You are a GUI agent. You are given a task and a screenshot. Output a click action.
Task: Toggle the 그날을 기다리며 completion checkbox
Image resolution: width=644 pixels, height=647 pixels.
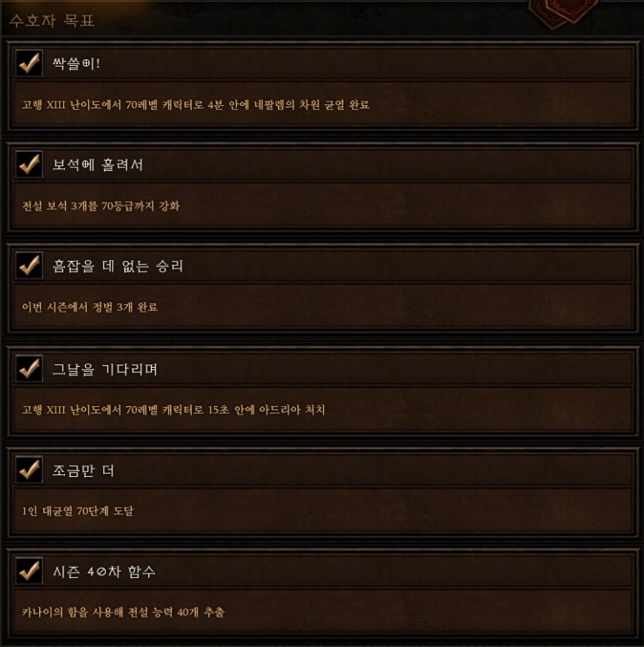click(29, 369)
